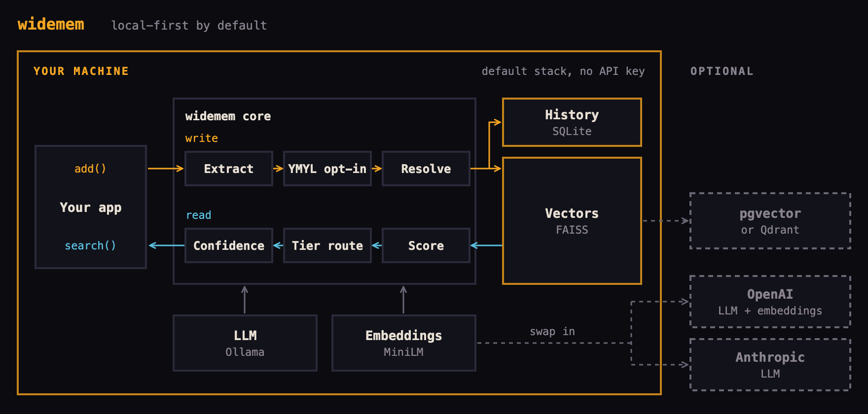Click the Extract step box
868x414 pixels.
[x=229, y=169]
